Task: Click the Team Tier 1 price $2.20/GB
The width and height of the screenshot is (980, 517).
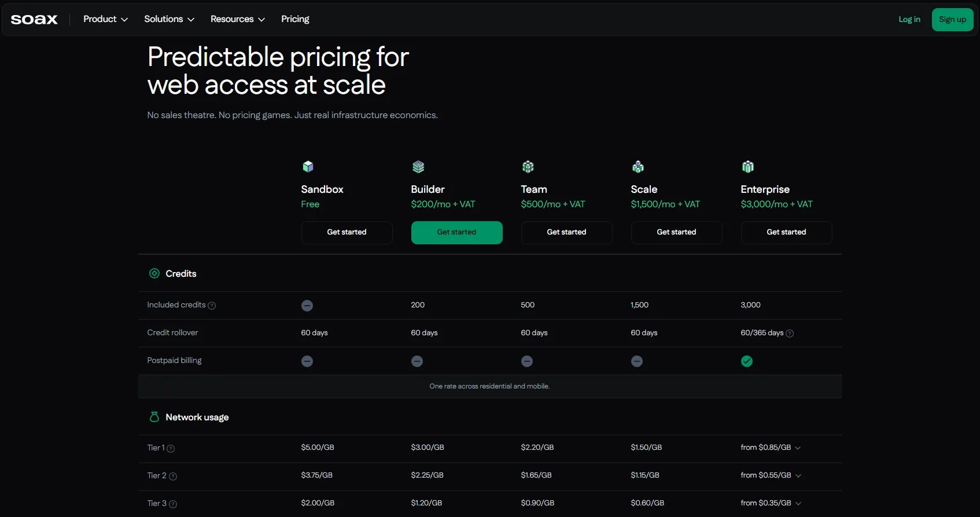Action: 537,448
